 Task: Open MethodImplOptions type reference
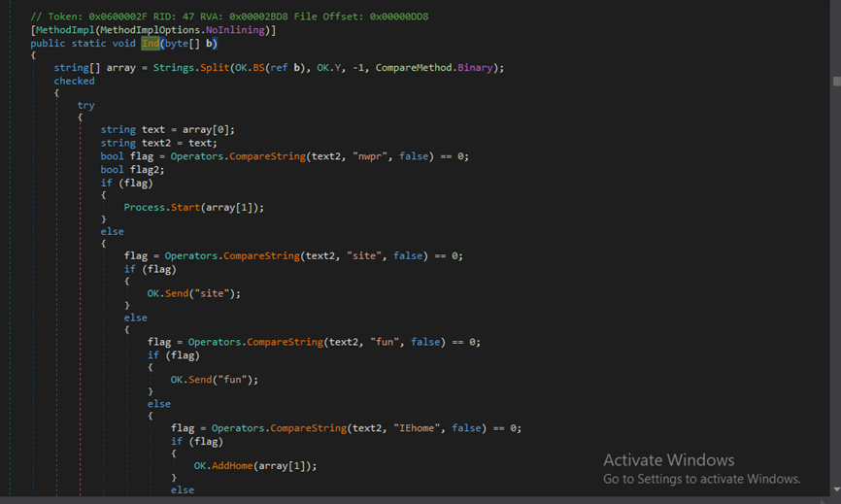[x=150, y=30]
